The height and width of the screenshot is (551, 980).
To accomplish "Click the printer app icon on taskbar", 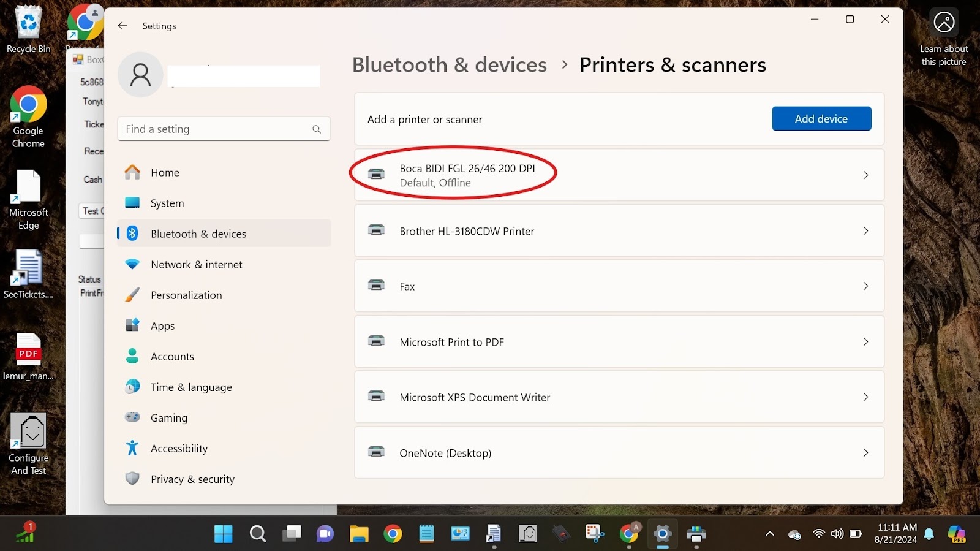I will 696,534.
